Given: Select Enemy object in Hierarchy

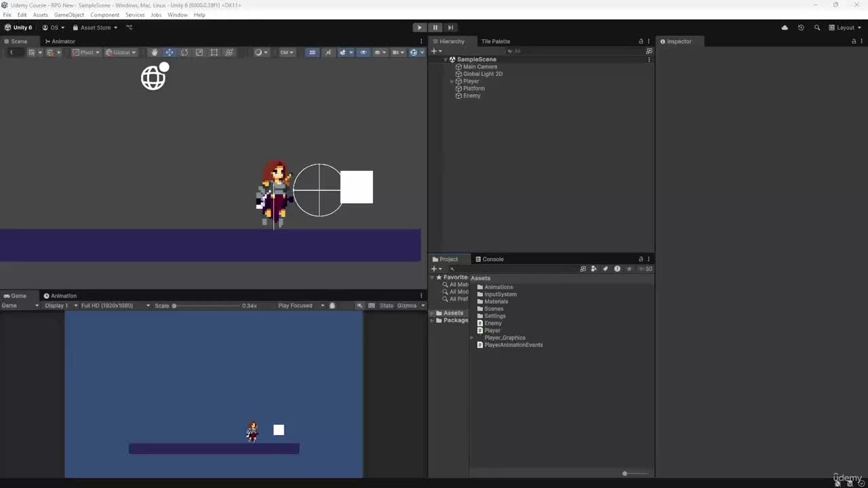Looking at the screenshot, I should click(471, 96).
